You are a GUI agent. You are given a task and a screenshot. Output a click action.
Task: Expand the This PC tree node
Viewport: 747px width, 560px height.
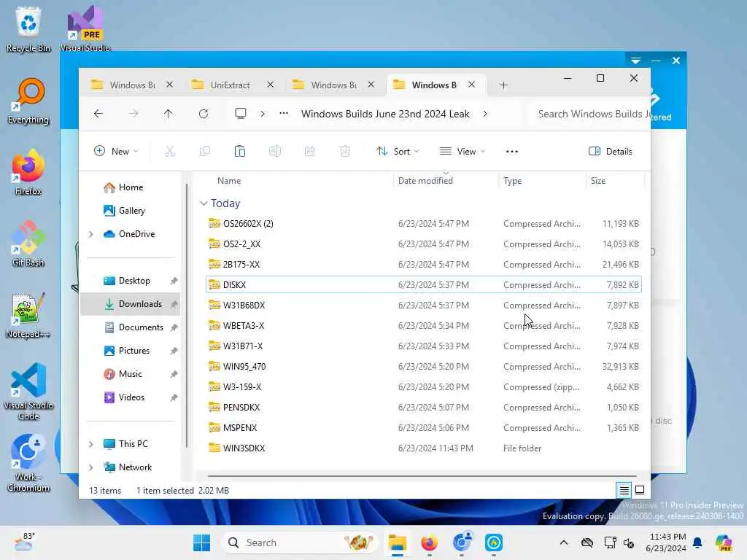pos(91,444)
